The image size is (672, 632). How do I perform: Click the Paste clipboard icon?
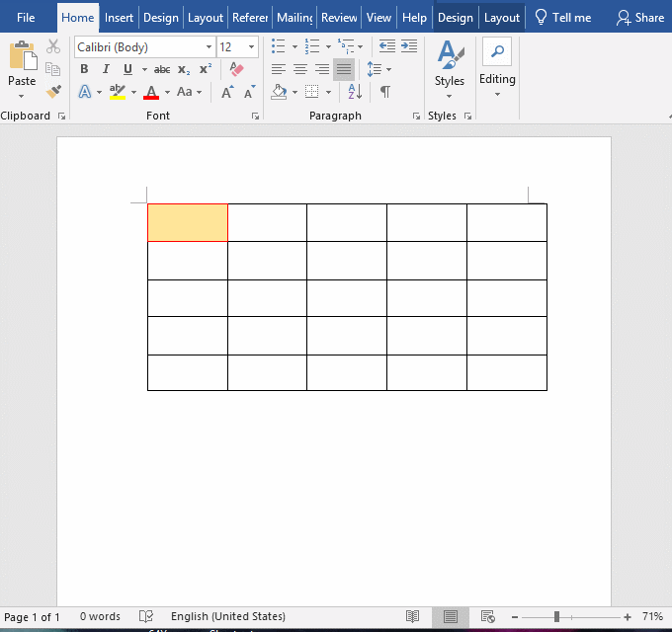[x=23, y=55]
